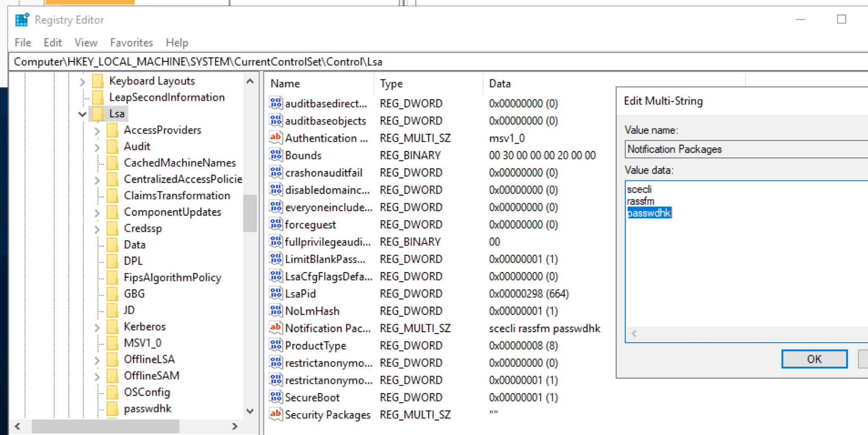Click the Data column header
The image size is (868, 435).
[x=500, y=84]
